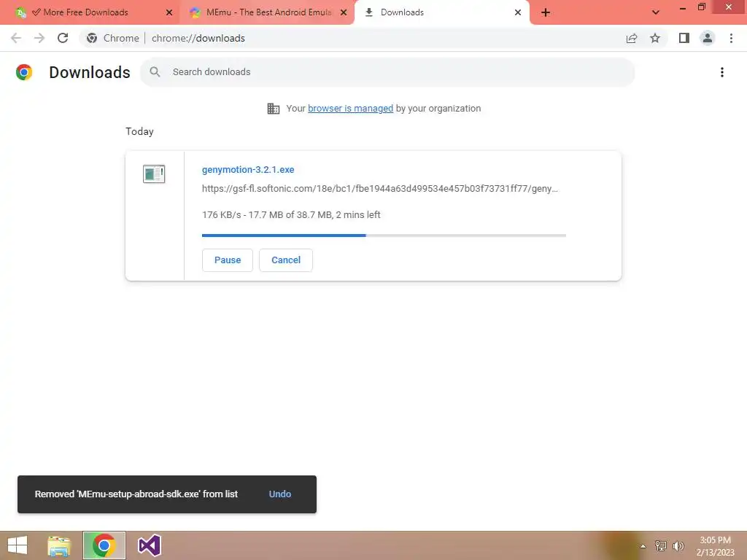The width and height of the screenshot is (747, 560).
Task: Click the browser forward arrow
Action: coord(39,38)
